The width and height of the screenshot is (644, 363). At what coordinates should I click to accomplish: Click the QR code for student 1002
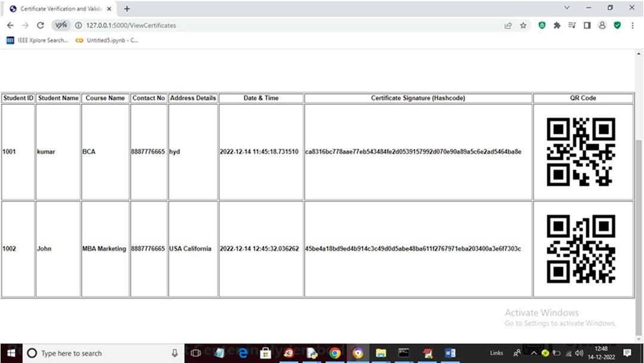(x=581, y=249)
